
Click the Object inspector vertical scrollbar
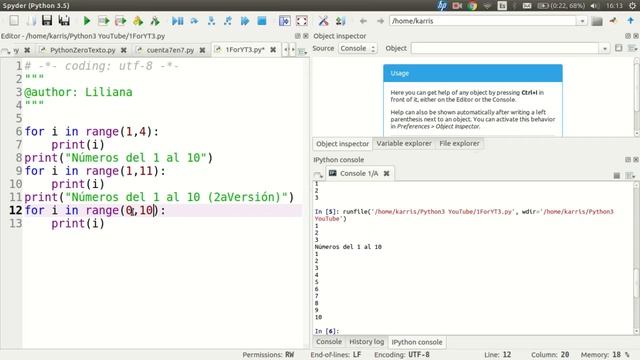637,97
